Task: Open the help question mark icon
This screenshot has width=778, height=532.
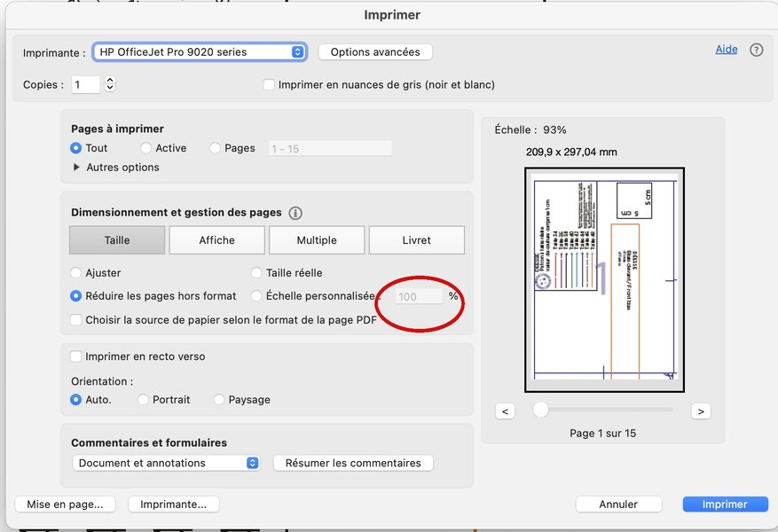Action: 756,50
